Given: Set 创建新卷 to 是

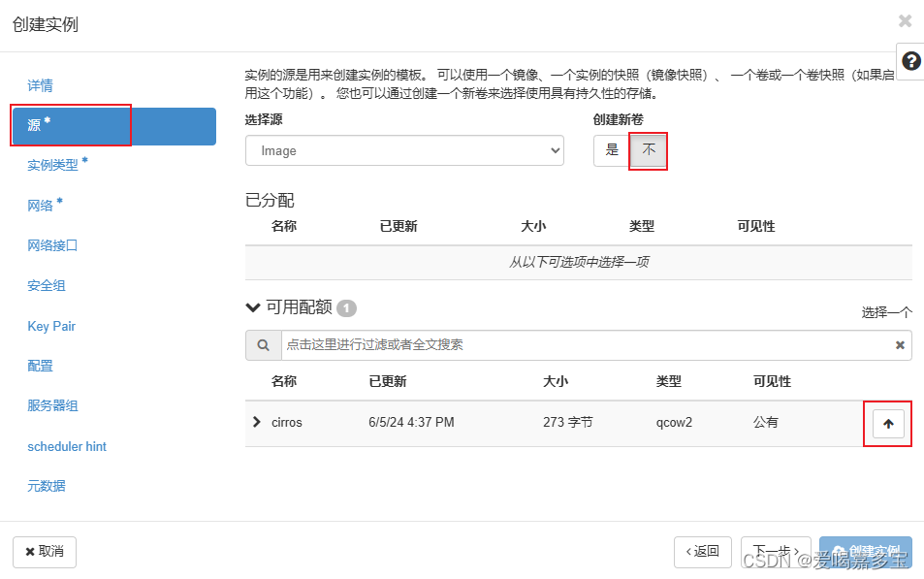Looking at the screenshot, I should tap(612, 150).
